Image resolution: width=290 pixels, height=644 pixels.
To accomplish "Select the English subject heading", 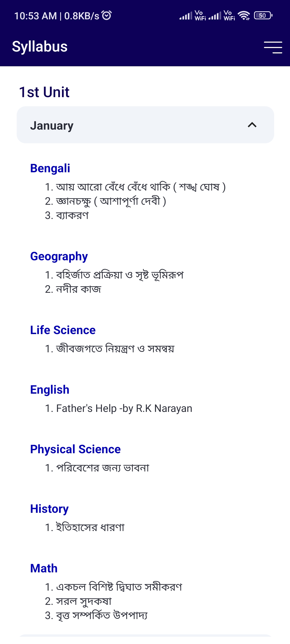I will point(50,390).
